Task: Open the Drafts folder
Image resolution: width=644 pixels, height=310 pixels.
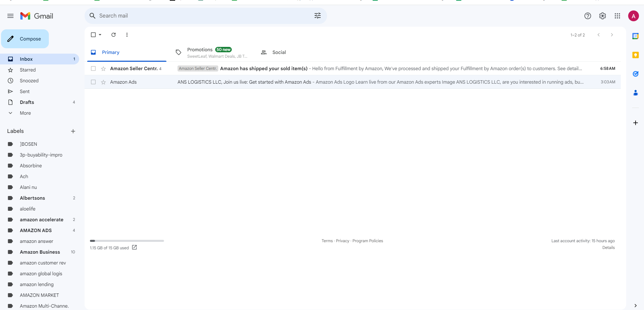Action: pyautogui.click(x=39, y=102)
